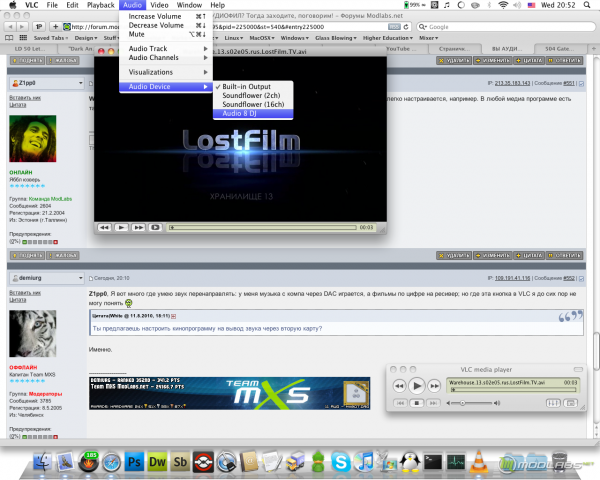
Task: Open Finder from the Dock
Action: pyautogui.click(x=42, y=461)
